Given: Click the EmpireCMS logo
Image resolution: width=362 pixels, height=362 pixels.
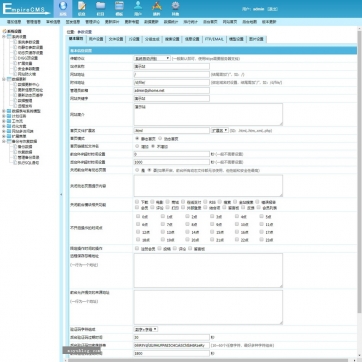Looking at the screenshot, I should [x=26, y=9].
